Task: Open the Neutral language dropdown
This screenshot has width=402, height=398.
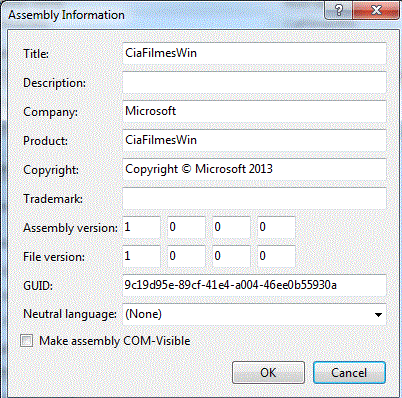Action: pyautogui.click(x=254, y=314)
